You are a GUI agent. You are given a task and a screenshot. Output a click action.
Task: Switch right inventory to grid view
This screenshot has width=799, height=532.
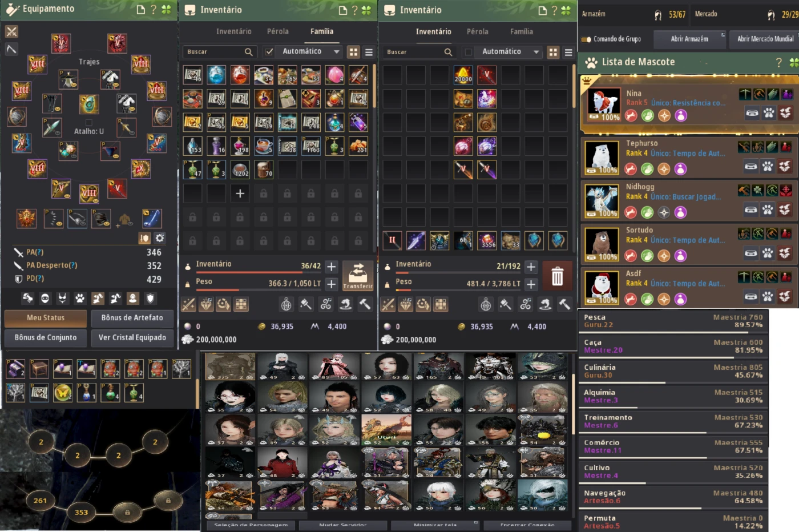click(553, 53)
